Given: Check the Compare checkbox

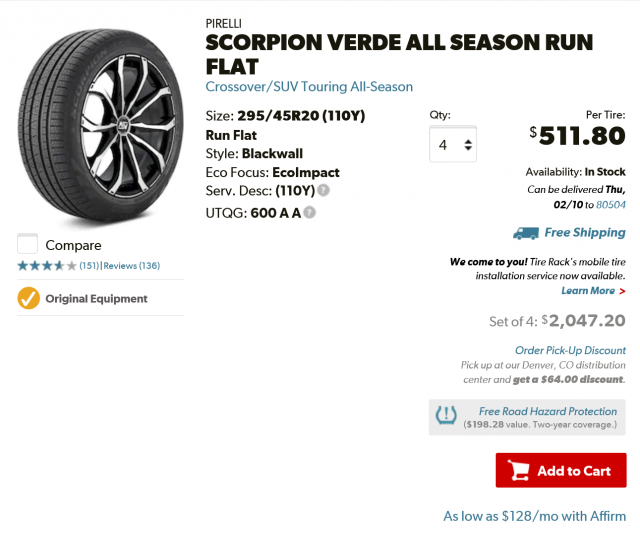Looking at the screenshot, I should tap(28, 244).
